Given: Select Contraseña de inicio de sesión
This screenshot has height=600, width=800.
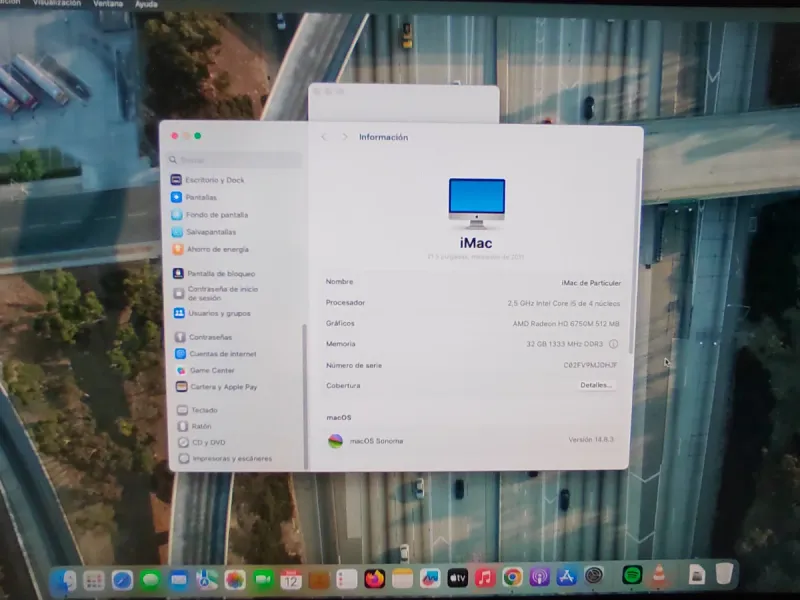Looking at the screenshot, I should tap(216, 293).
